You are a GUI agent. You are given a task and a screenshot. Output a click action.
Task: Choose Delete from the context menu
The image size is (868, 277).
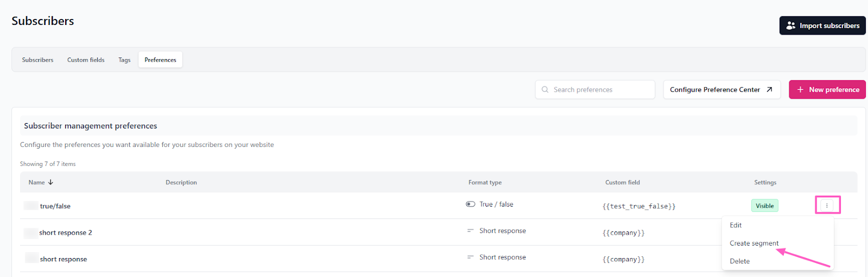[739, 261]
